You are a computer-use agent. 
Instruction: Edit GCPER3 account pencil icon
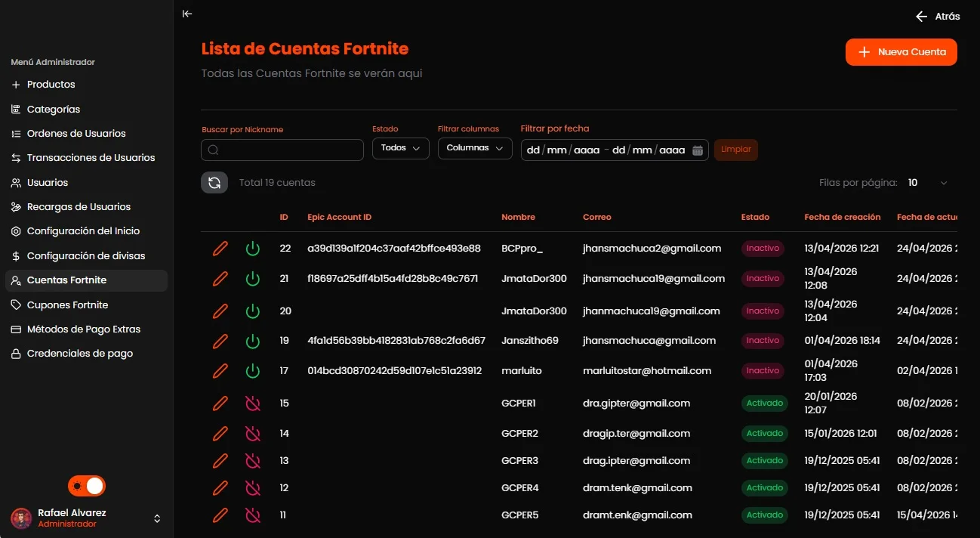tap(220, 461)
